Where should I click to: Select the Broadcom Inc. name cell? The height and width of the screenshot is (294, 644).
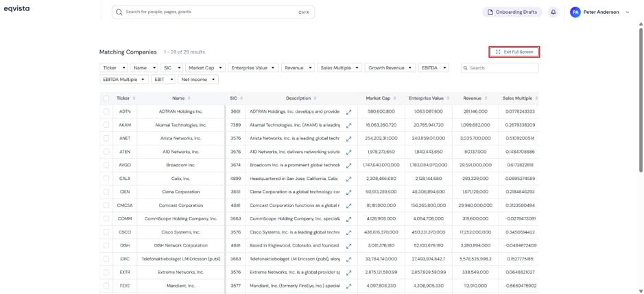point(180,166)
